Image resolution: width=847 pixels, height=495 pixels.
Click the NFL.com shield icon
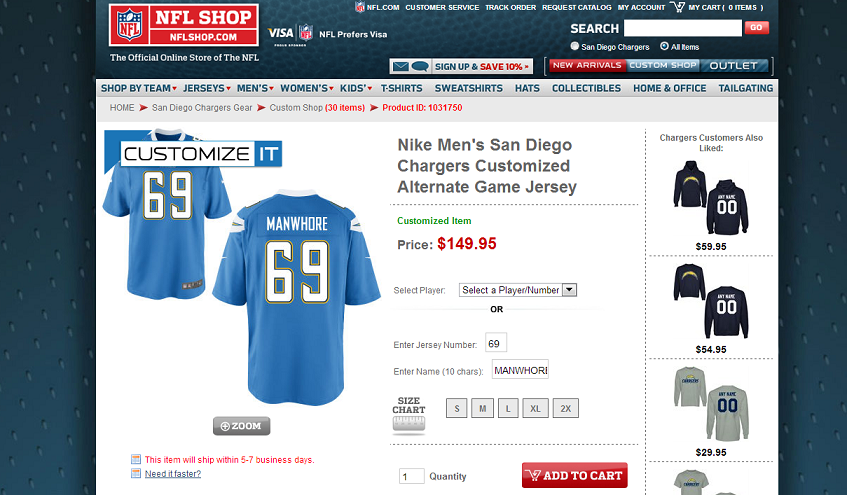click(x=360, y=7)
